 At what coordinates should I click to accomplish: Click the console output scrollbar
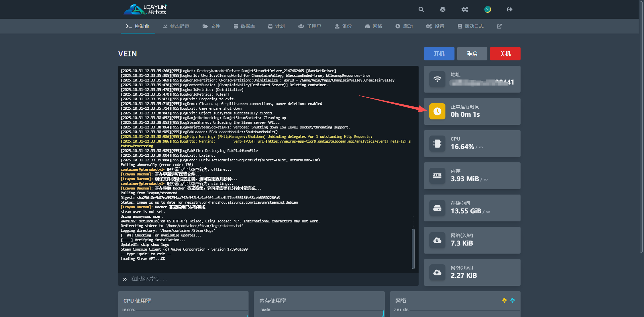(x=413, y=248)
